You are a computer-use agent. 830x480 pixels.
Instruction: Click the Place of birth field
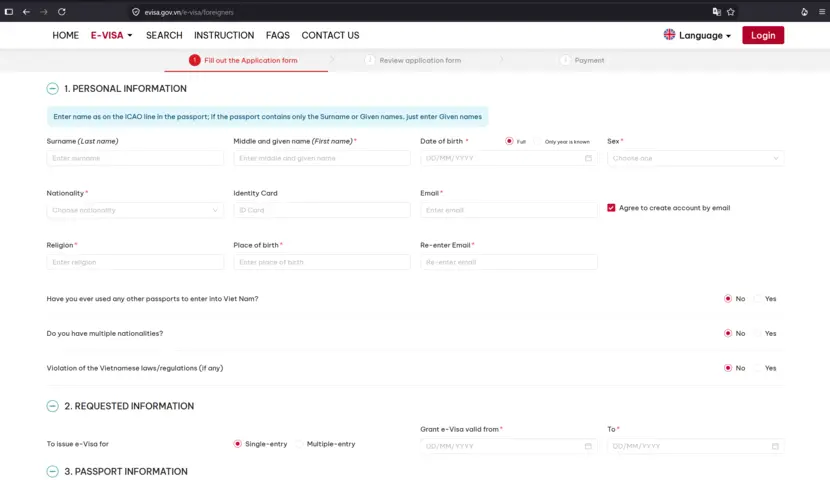322,262
